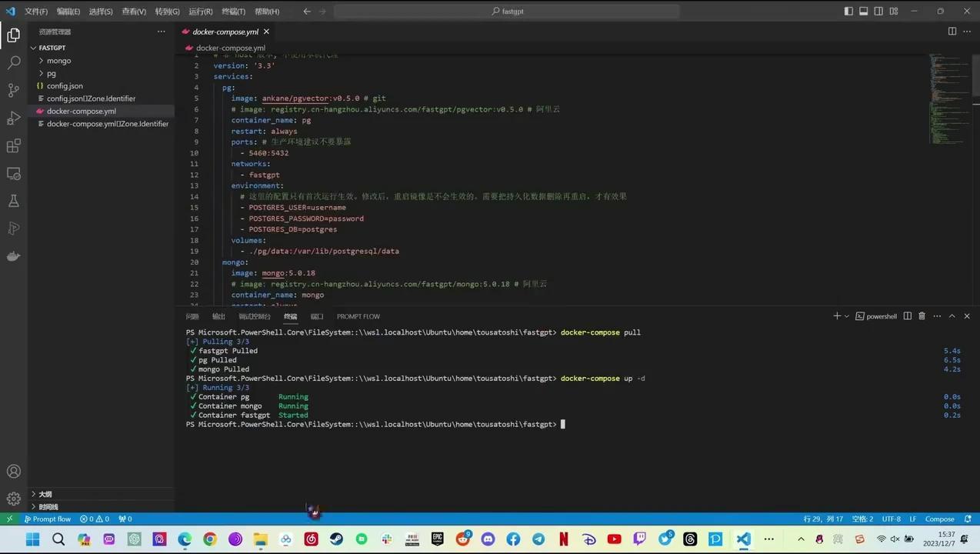980x554 pixels.
Task: Create a new terminal with plus icon
Action: [837, 316]
